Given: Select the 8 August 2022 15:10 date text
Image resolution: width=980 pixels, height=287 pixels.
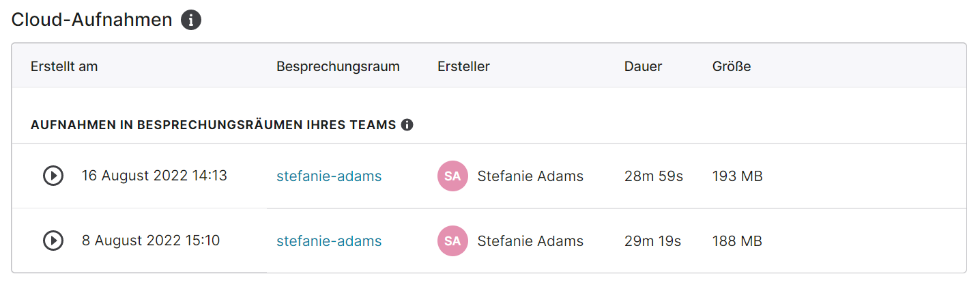Looking at the screenshot, I should pos(151,240).
